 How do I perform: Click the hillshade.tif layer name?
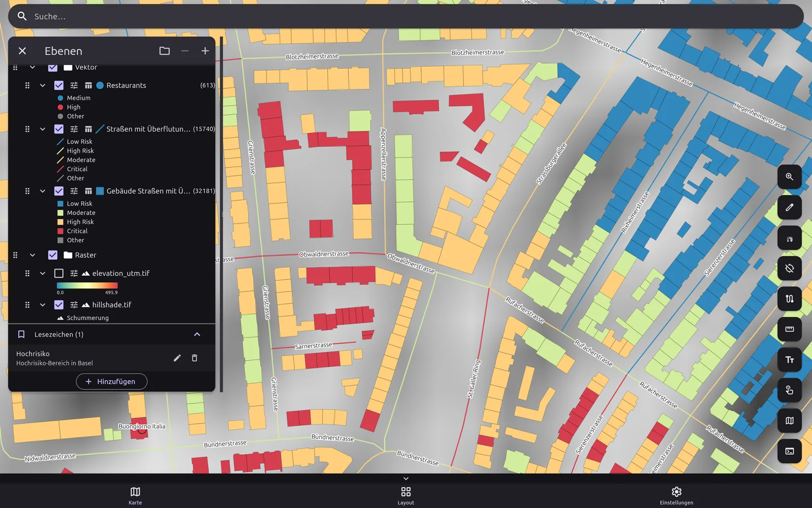tap(112, 305)
